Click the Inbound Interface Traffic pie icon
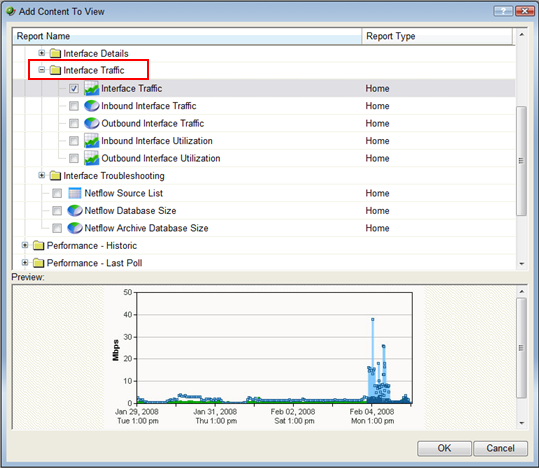 [x=91, y=106]
